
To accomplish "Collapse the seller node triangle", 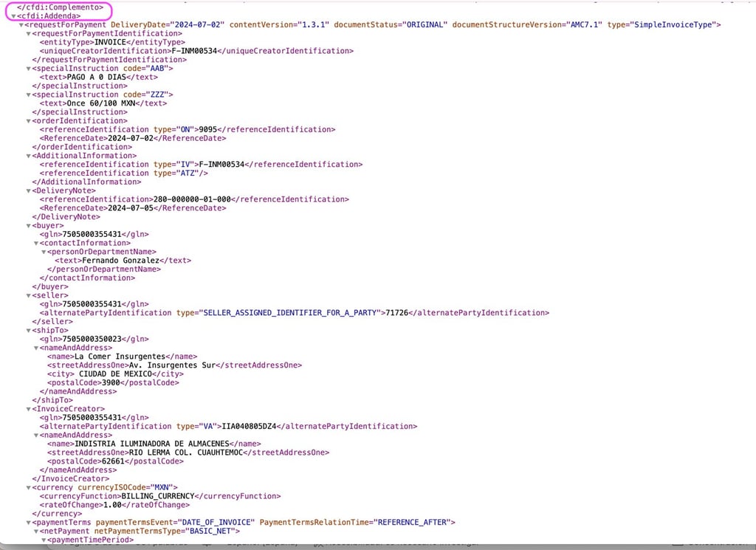I will pos(29,295).
